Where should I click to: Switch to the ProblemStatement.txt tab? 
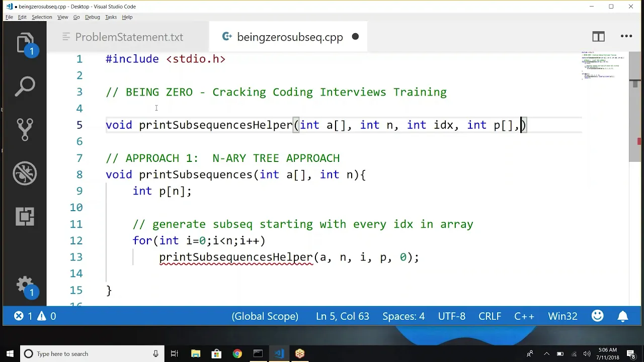(129, 37)
